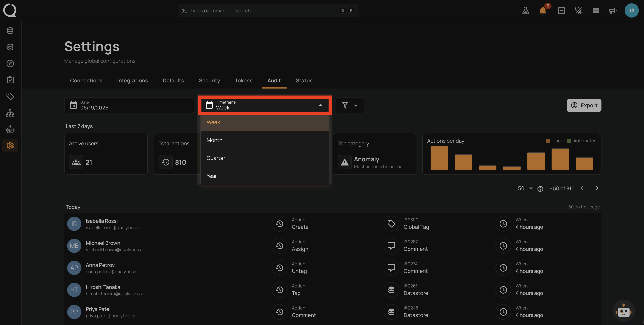The image size is (644, 325).
Task: Open the apps grid icon
Action: pyautogui.click(x=596, y=10)
